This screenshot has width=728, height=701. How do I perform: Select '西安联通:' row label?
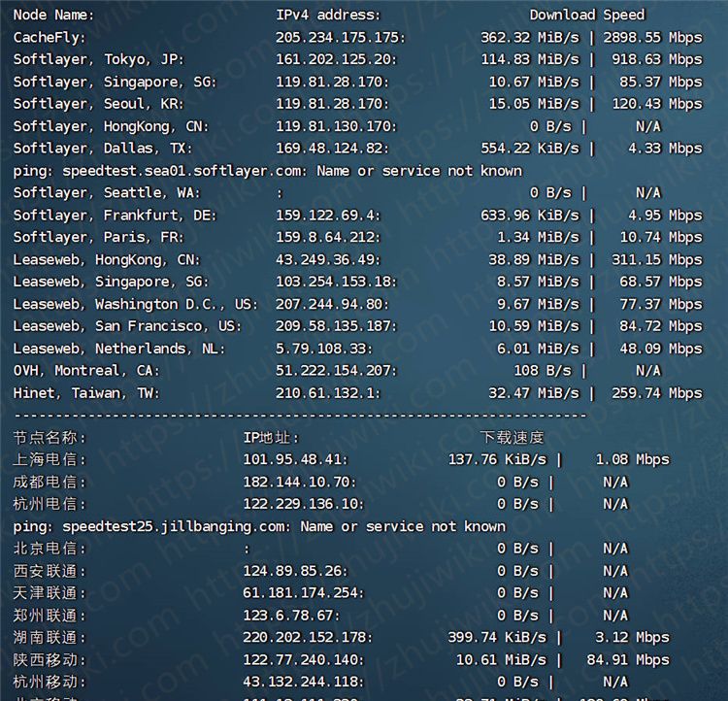(x=50, y=571)
